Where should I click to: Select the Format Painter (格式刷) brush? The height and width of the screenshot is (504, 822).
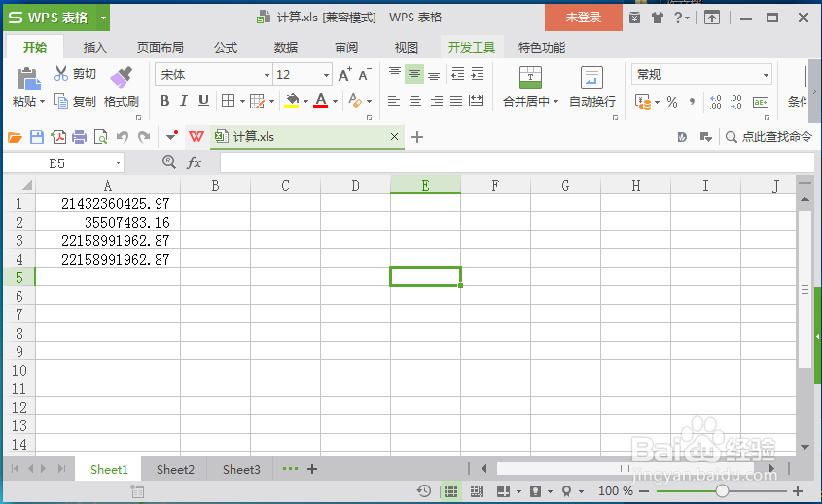121,77
